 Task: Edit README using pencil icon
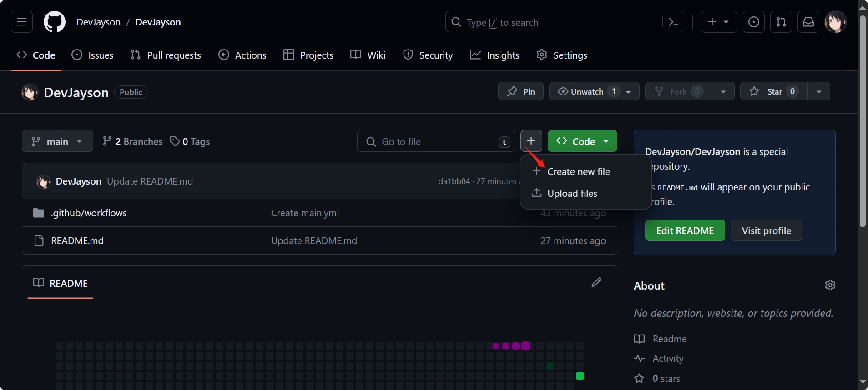pyautogui.click(x=596, y=282)
